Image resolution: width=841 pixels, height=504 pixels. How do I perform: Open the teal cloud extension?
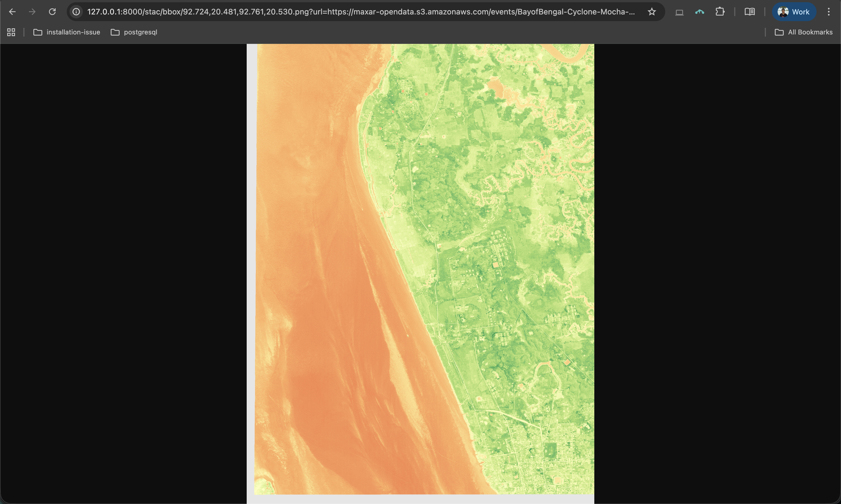coord(700,12)
